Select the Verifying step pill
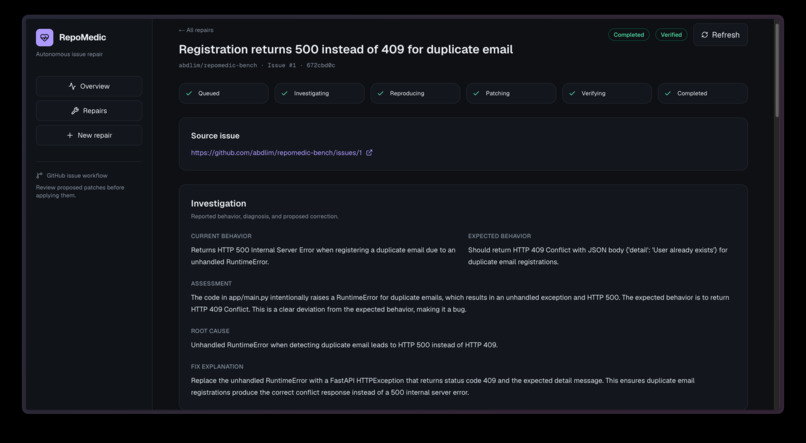The image size is (806, 443). [607, 94]
